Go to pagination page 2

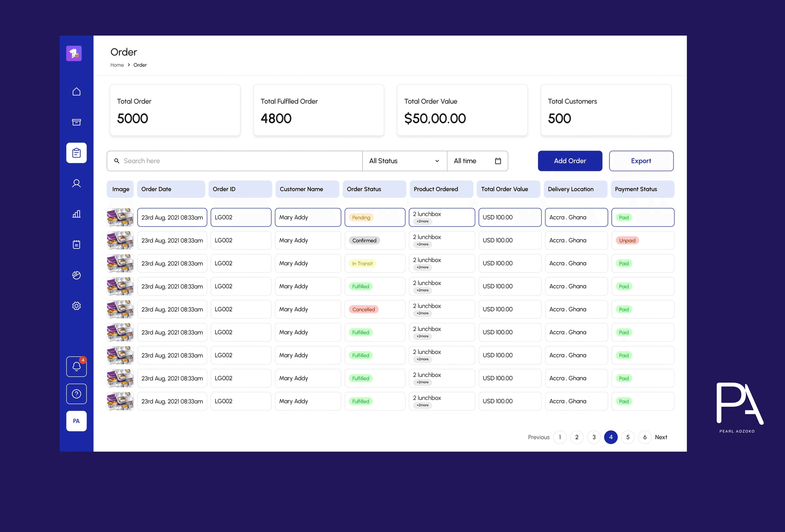pos(577,437)
